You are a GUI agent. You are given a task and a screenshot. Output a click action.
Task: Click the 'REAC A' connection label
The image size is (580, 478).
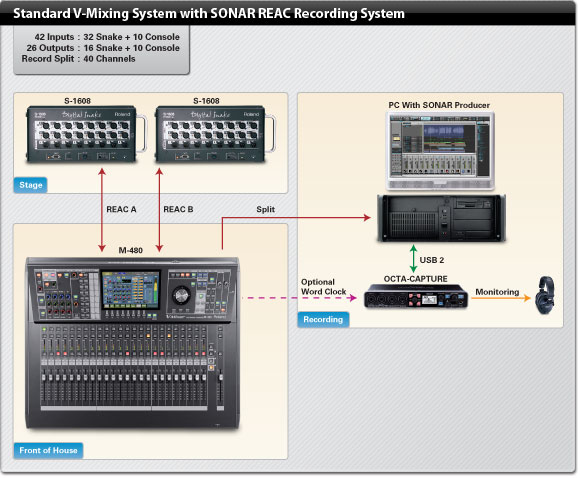(121, 209)
